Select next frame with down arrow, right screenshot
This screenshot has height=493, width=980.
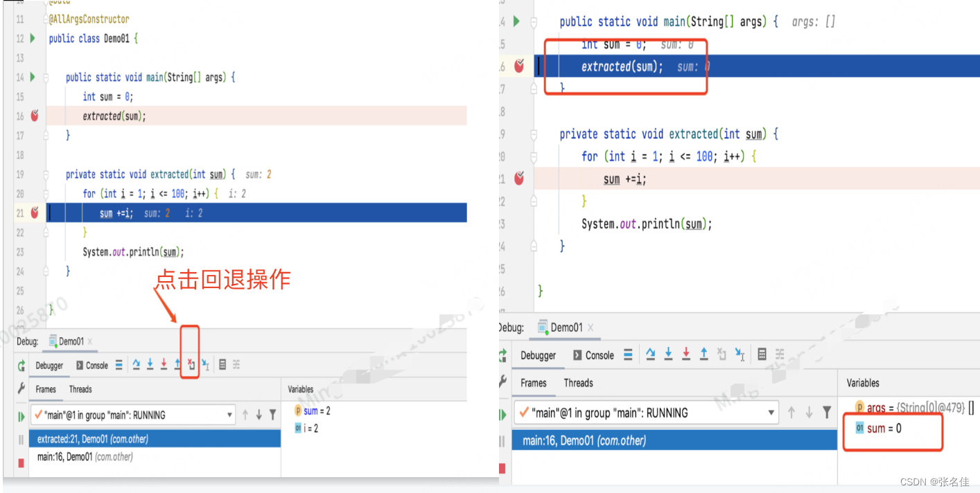pos(809,413)
